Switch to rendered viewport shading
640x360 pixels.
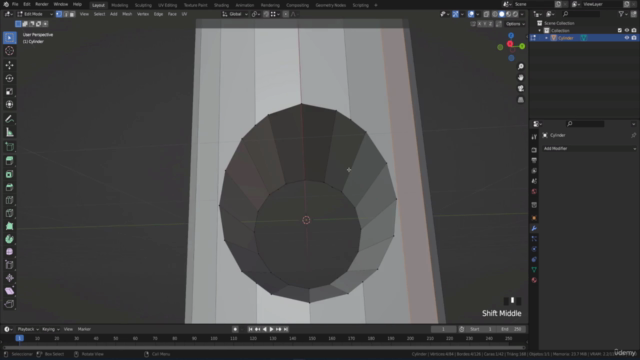coord(516,14)
